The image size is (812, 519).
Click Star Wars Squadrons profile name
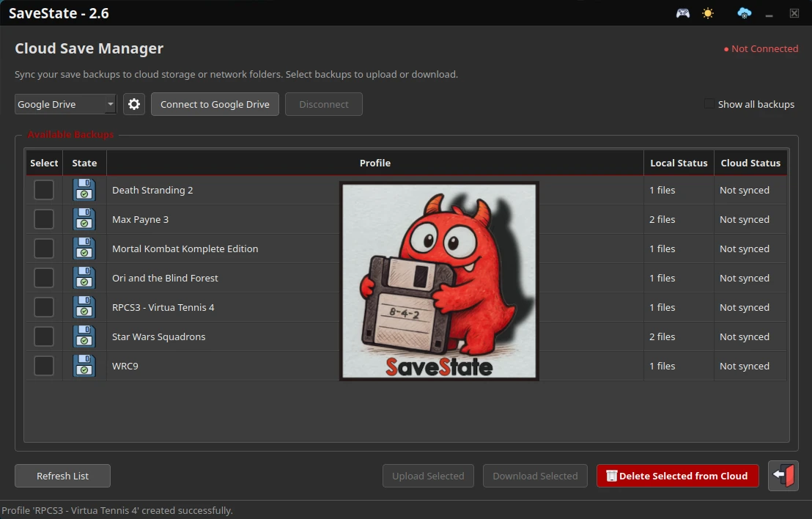coord(158,336)
